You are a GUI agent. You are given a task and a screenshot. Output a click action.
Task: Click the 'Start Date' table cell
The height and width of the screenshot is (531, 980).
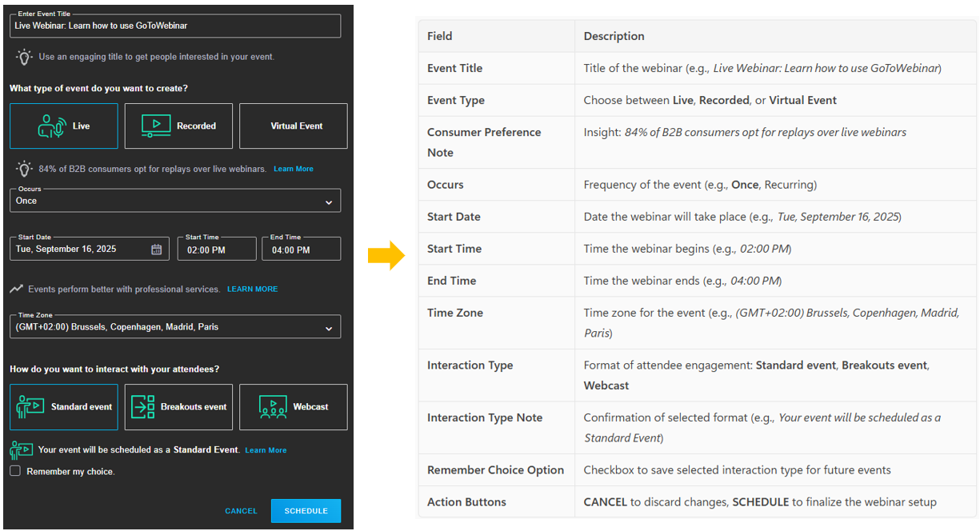497,217
